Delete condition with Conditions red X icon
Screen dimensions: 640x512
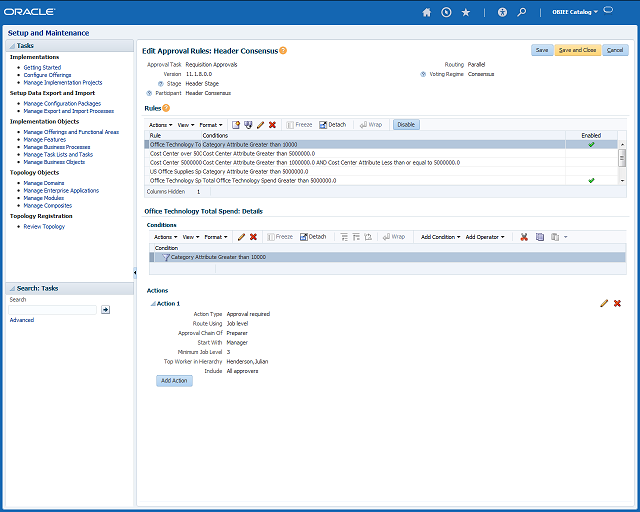point(253,237)
